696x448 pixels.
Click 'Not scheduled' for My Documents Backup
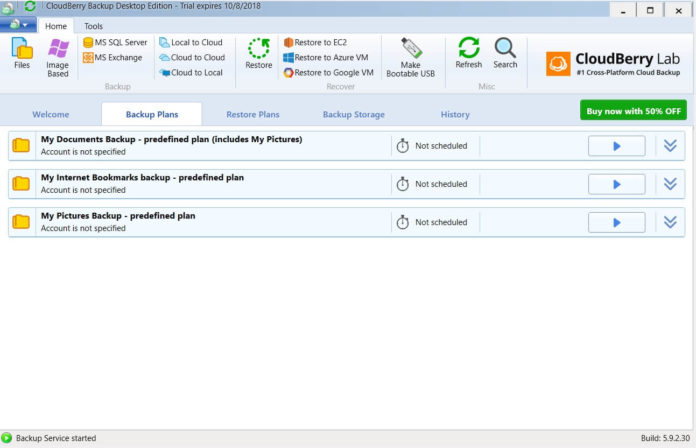point(441,146)
